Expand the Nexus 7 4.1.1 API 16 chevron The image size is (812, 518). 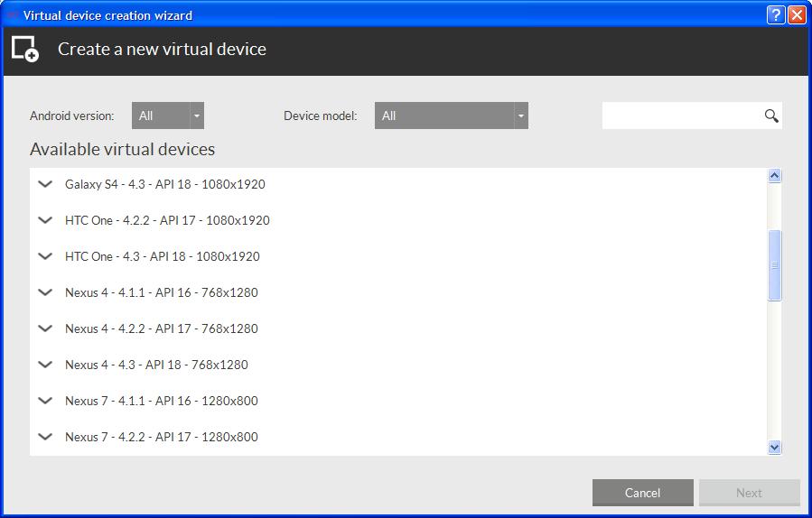45,401
